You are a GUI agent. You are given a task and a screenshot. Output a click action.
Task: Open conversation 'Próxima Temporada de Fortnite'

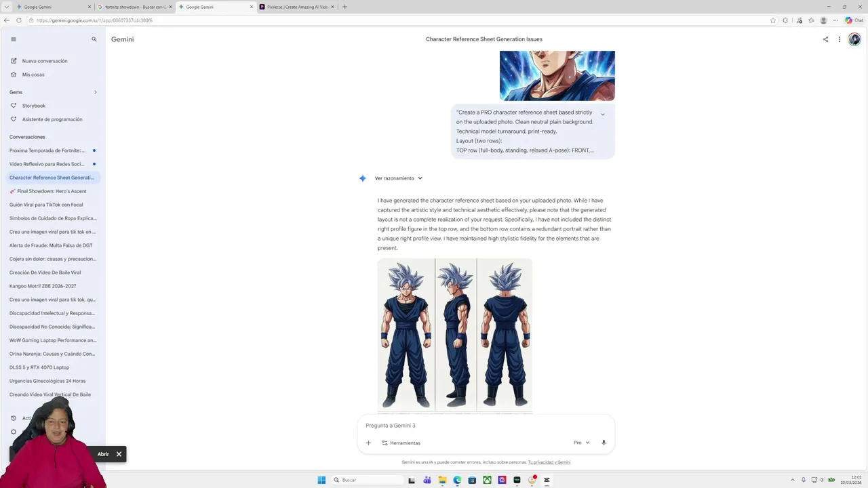(x=47, y=150)
